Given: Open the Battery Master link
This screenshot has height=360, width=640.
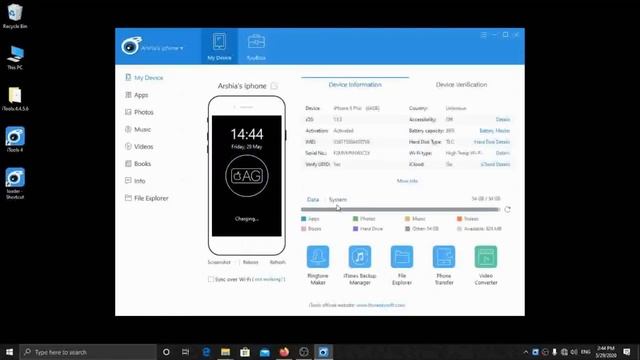Looking at the screenshot, I should [x=495, y=131].
